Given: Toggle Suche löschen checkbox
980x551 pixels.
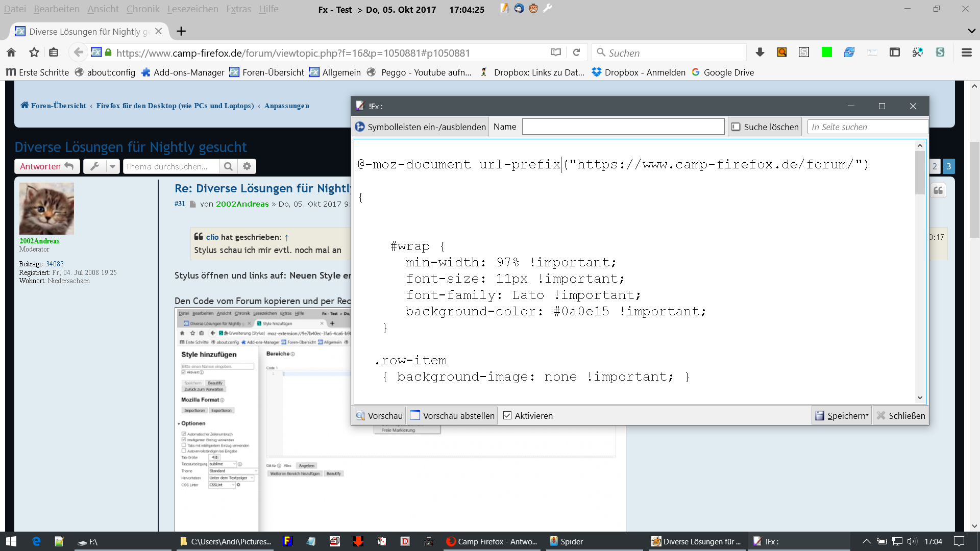Looking at the screenshot, I should [736, 127].
